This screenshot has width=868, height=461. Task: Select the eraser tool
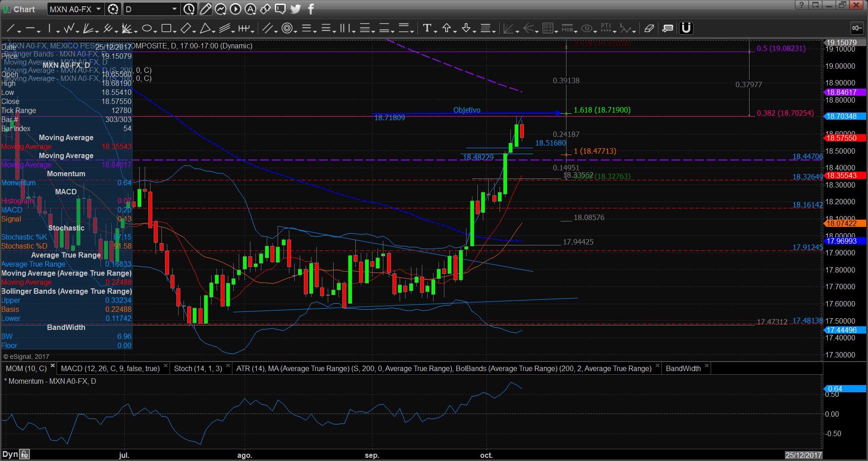click(x=649, y=28)
